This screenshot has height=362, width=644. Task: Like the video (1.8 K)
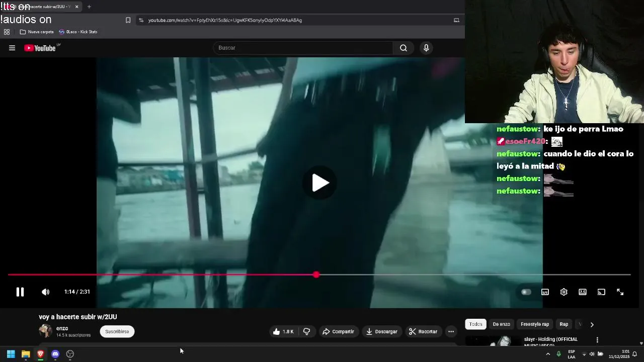[283, 331]
